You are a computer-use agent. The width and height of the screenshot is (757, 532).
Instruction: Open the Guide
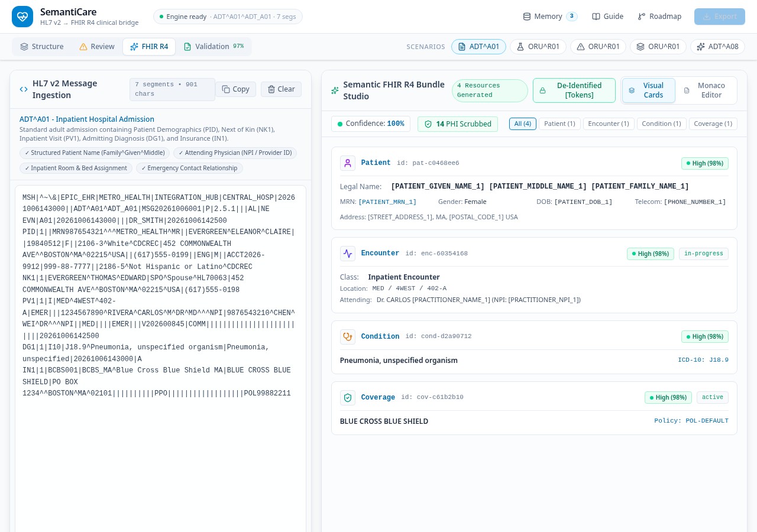click(608, 17)
